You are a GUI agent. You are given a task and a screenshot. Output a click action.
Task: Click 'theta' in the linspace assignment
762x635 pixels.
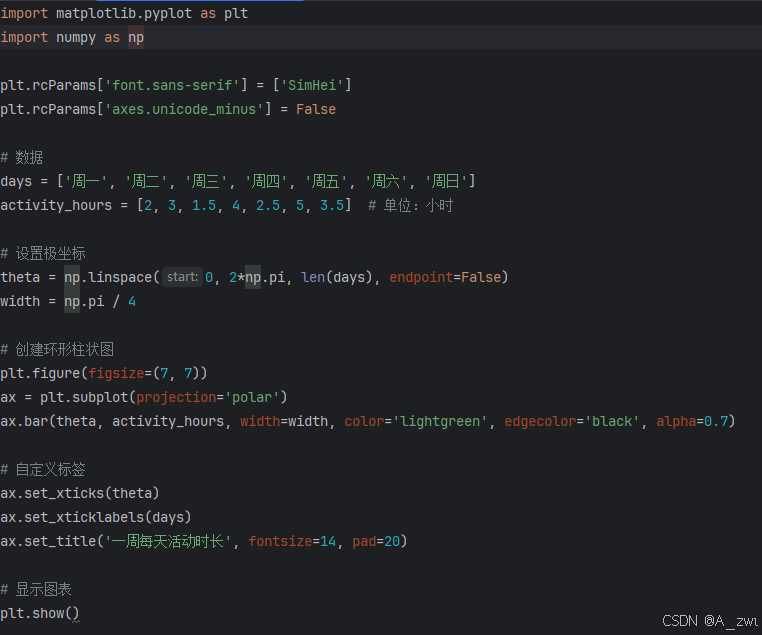click(20, 277)
